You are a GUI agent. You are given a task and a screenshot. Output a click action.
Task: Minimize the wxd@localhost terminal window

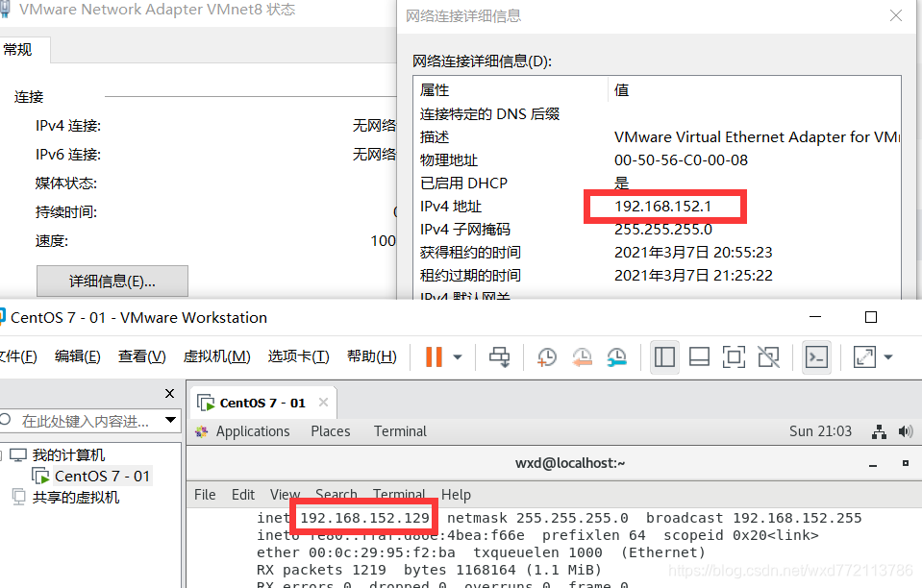click(x=873, y=464)
